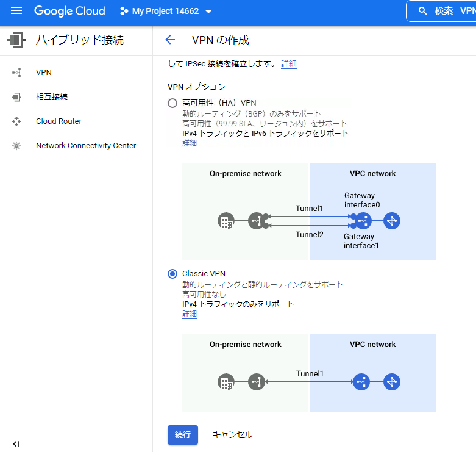The height and width of the screenshot is (452, 476).
Task: Open 相互接続 page from sidebar
Action: pos(52,97)
